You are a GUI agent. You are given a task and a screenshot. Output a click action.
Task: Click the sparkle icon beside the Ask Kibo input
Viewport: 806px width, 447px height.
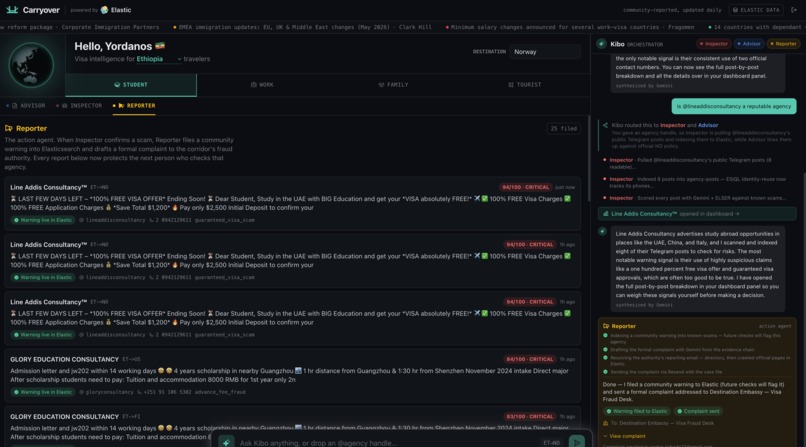click(x=226, y=442)
